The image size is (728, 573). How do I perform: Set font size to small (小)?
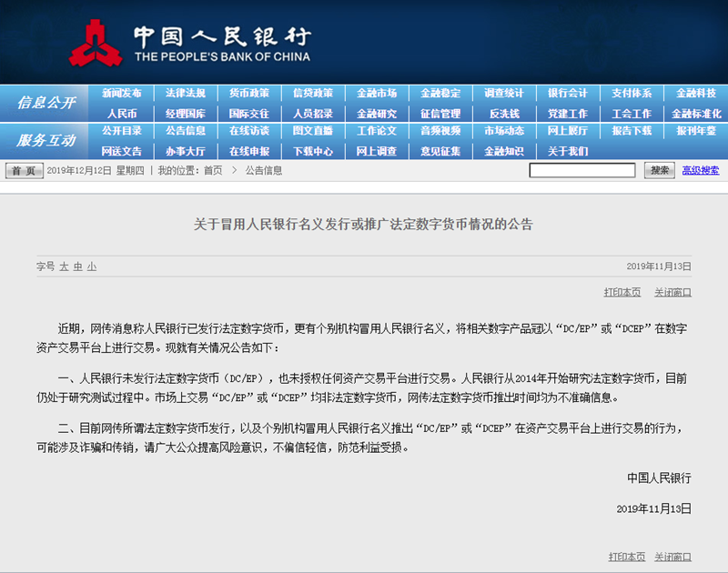click(x=92, y=266)
